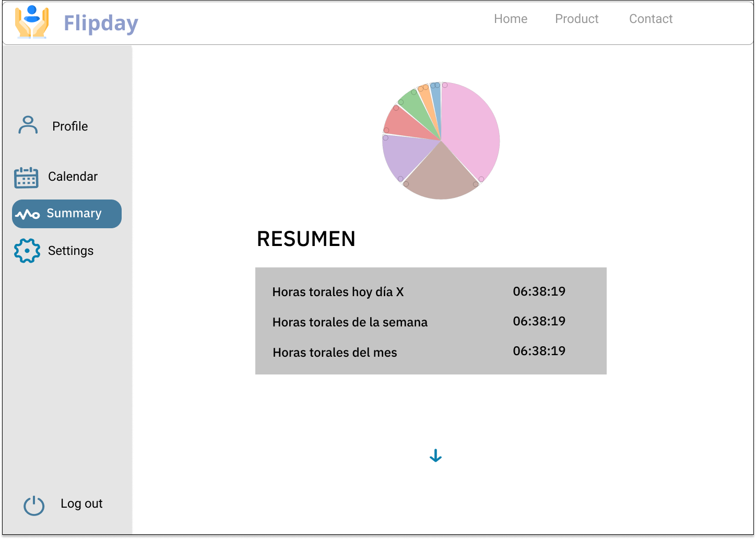756x539 pixels.
Task: Click the RESUMEN heading
Action: pyautogui.click(x=306, y=239)
